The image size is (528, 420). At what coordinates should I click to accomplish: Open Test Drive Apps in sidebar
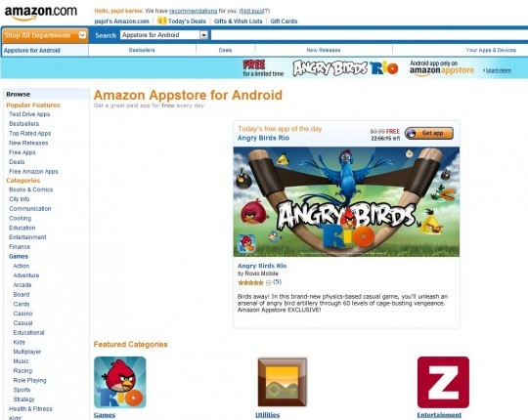click(29, 114)
